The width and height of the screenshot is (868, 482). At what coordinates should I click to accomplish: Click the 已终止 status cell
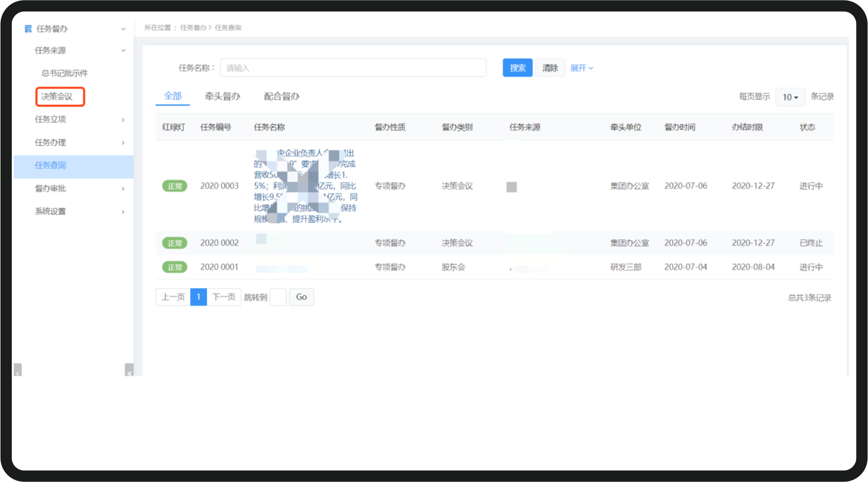coord(811,243)
